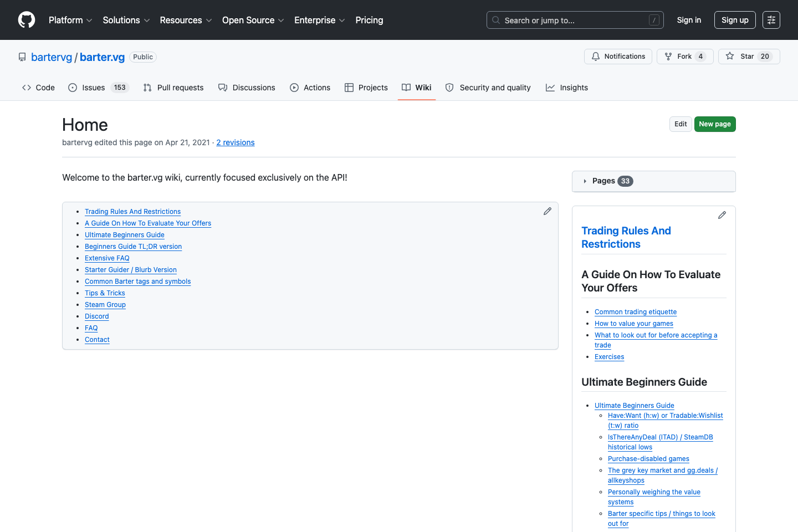Click the pencil icon on the wiki content box
The height and width of the screenshot is (532, 798).
[548, 211]
